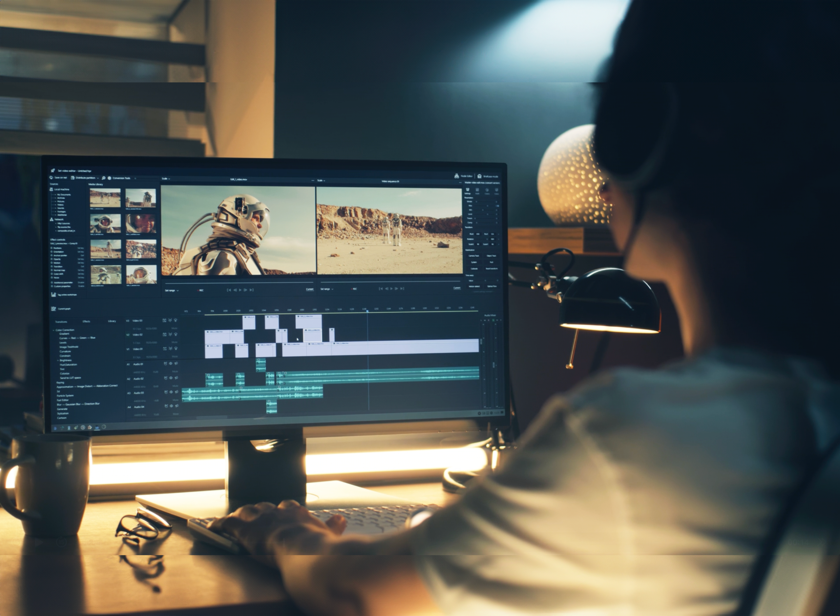
Task: Select the razor cut icon on Video 02 track
Action: point(171,334)
